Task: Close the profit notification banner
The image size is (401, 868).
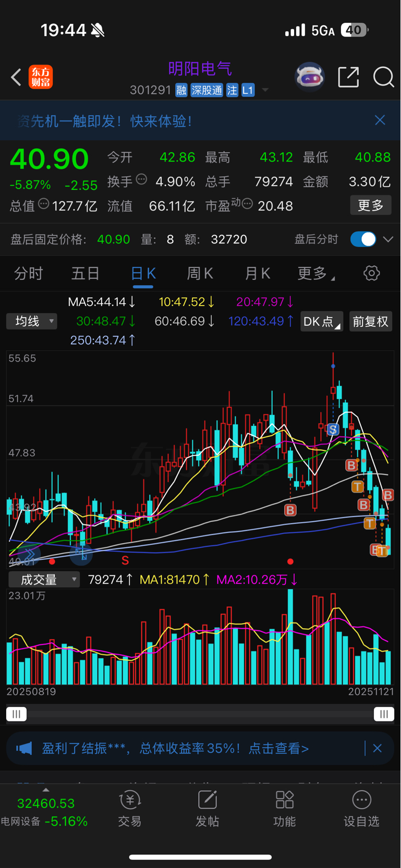Action: tap(378, 749)
